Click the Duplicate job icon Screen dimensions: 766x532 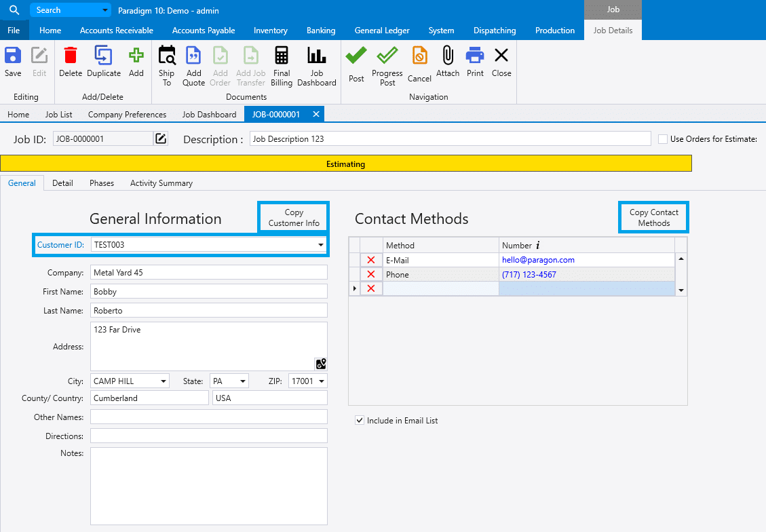pyautogui.click(x=104, y=56)
